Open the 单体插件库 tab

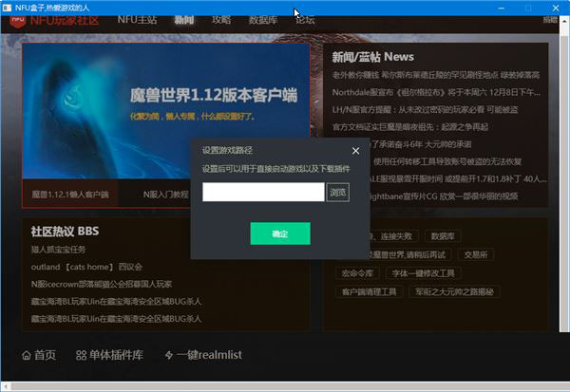pos(109,355)
